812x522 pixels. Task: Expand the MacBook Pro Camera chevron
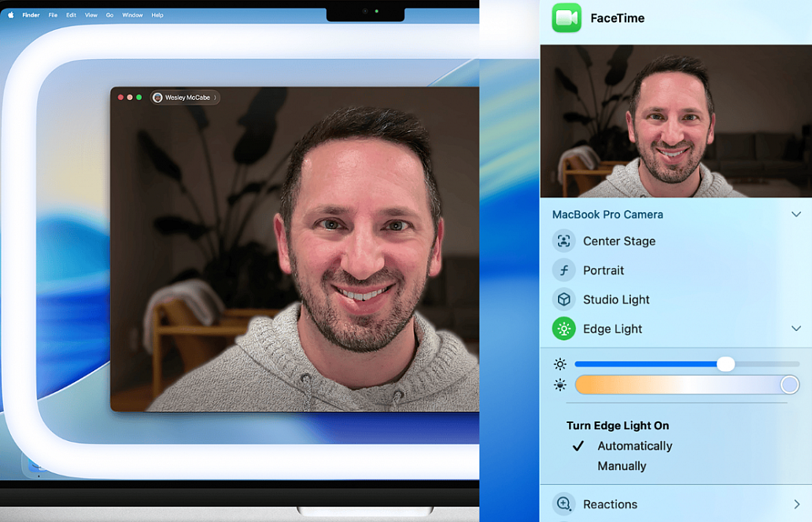point(795,215)
